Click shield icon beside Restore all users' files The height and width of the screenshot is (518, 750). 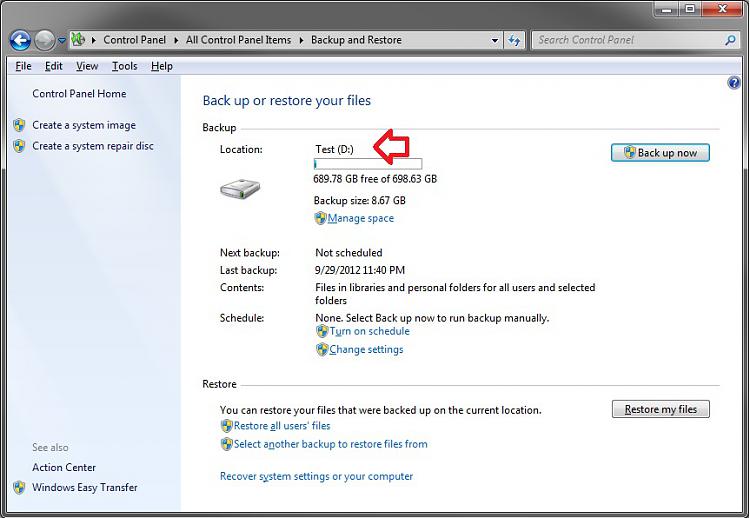pyautogui.click(x=226, y=426)
